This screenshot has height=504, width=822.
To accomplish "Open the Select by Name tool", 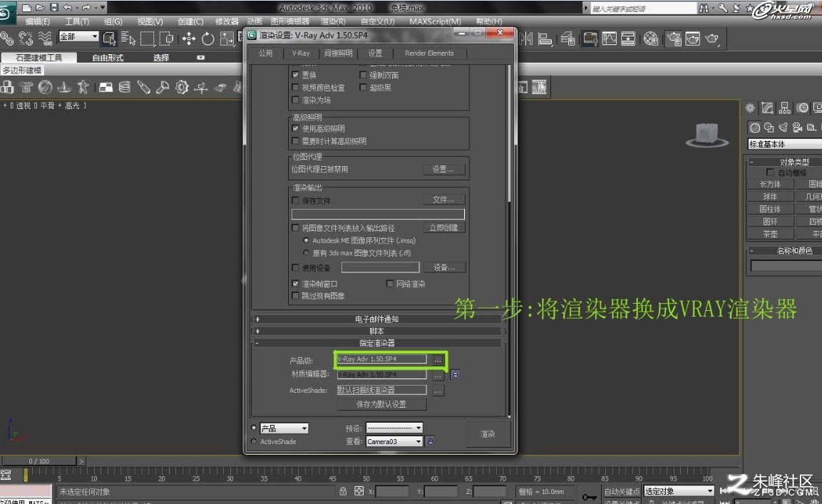I will (x=128, y=38).
